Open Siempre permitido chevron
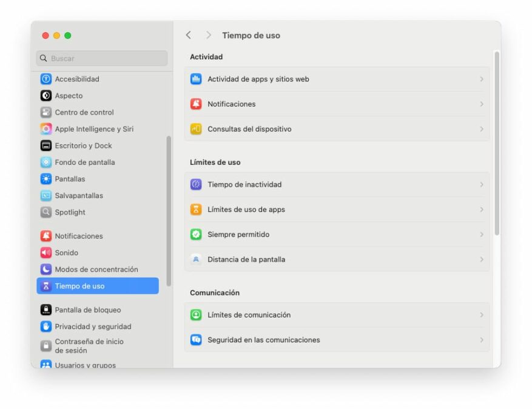The height and width of the screenshot is (409, 532). [x=482, y=234]
